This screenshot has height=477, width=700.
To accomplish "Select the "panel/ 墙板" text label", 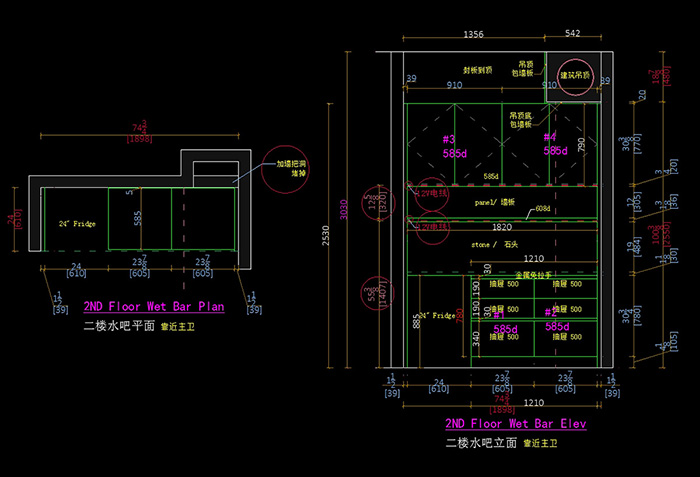I will click(494, 203).
